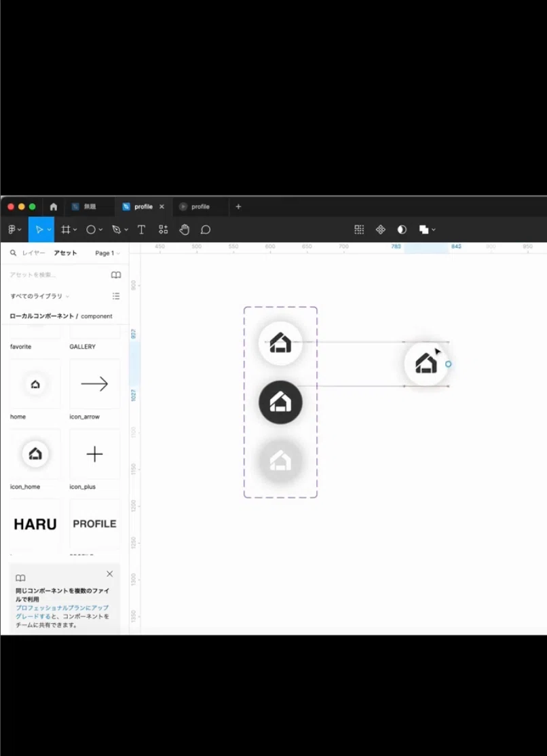Select the Pen tool
The height and width of the screenshot is (756, 547).
[x=116, y=229]
